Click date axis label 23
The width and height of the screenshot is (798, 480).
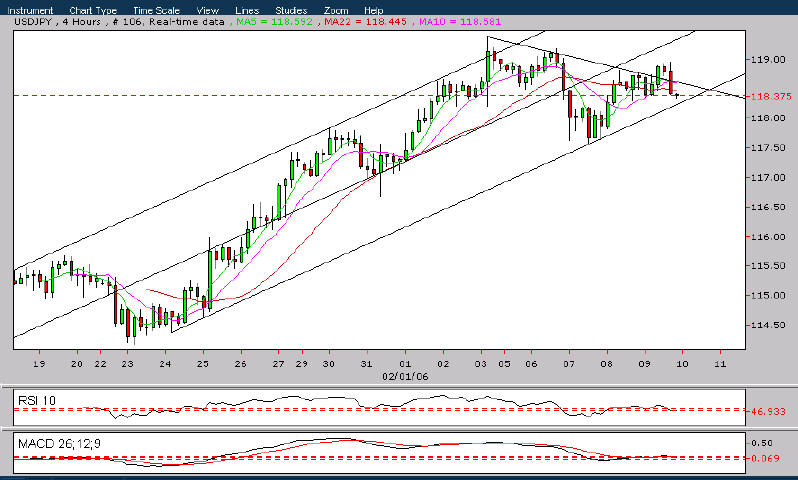coord(127,364)
